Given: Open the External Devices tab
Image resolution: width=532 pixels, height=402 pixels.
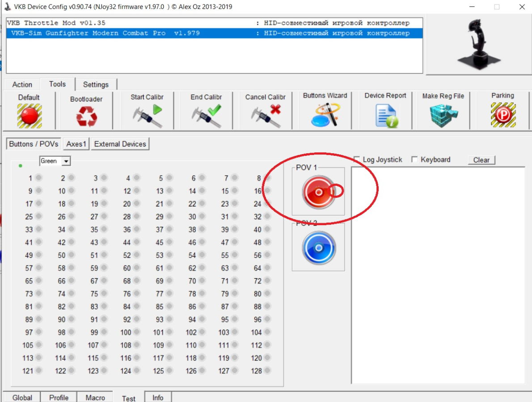Looking at the screenshot, I should pyautogui.click(x=120, y=144).
